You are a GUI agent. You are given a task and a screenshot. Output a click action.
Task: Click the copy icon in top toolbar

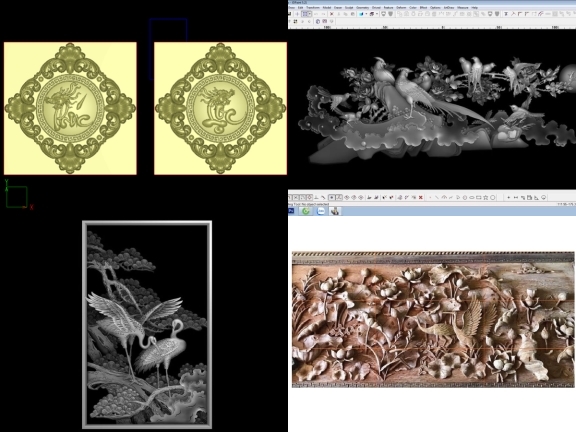(x=346, y=14)
